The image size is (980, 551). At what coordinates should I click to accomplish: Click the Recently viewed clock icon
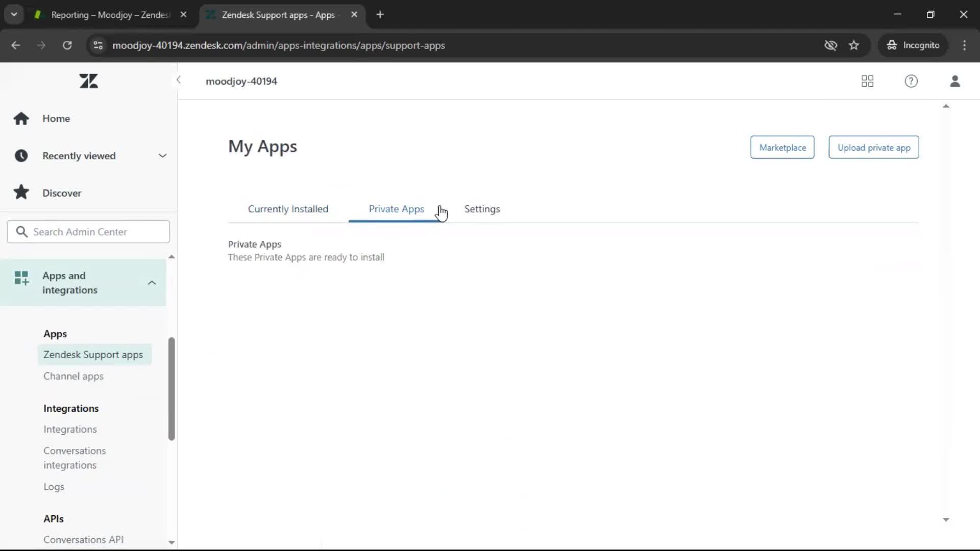(x=21, y=156)
